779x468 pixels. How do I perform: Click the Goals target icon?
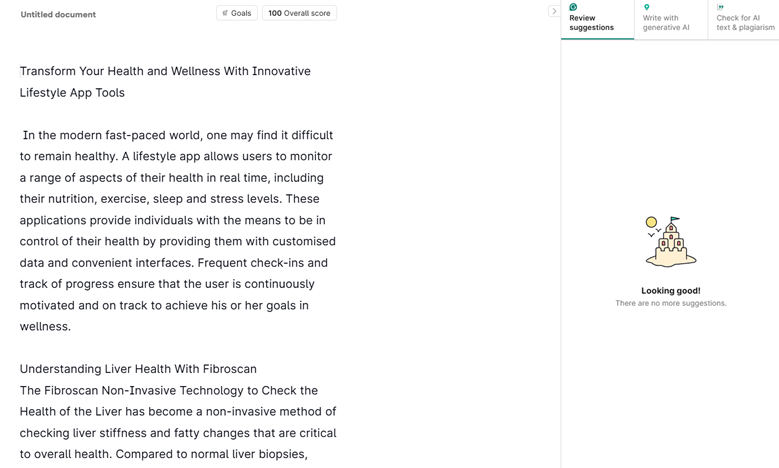[x=225, y=13]
